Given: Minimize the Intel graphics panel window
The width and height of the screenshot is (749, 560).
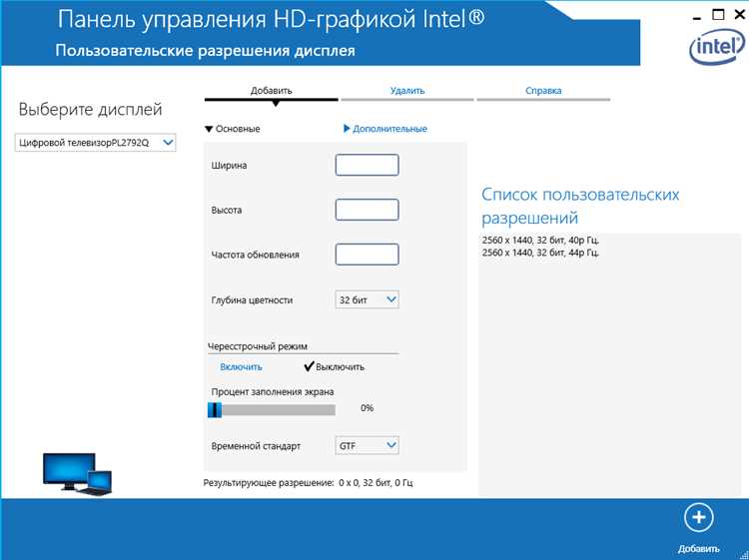Looking at the screenshot, I should click(697, 17).
